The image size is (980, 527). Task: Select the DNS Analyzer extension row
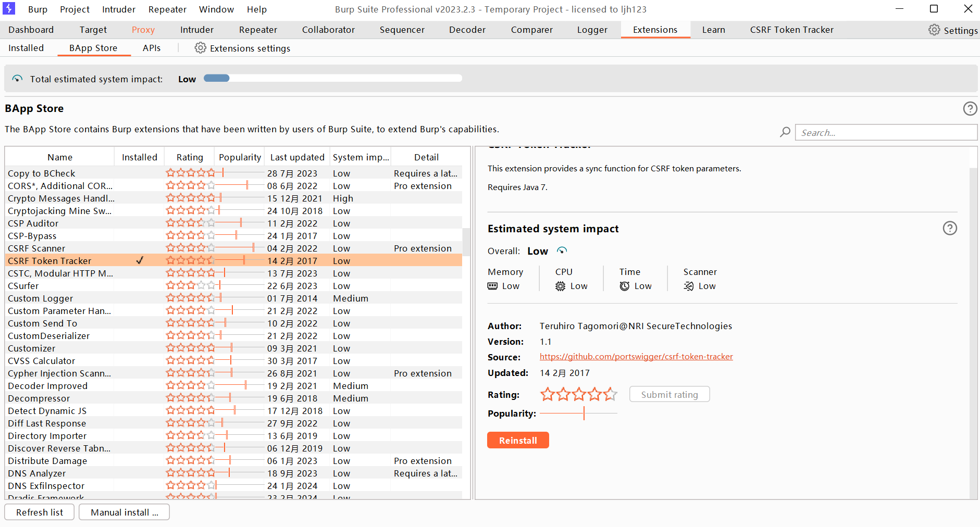233,473
